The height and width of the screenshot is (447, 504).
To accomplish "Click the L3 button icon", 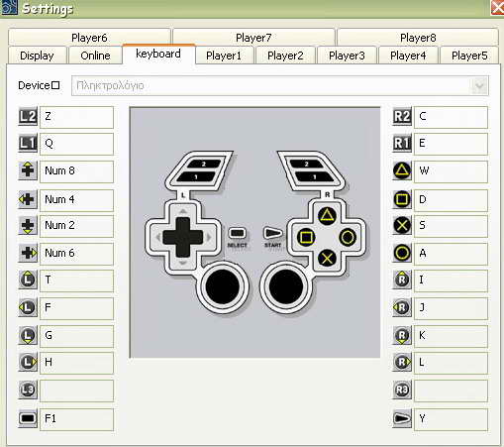I will [x=28, y=390].
